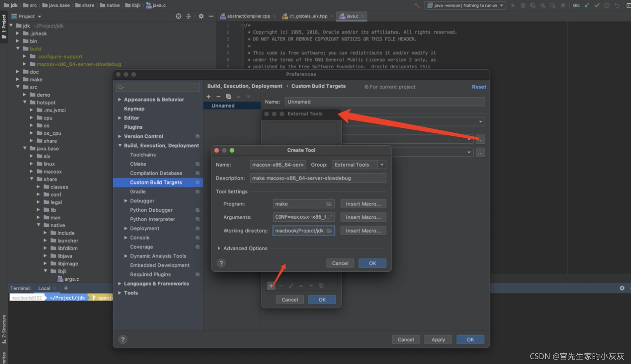Click Insert Macro for Program
This screenshot has height=364, width=631.
click(363, 204)
